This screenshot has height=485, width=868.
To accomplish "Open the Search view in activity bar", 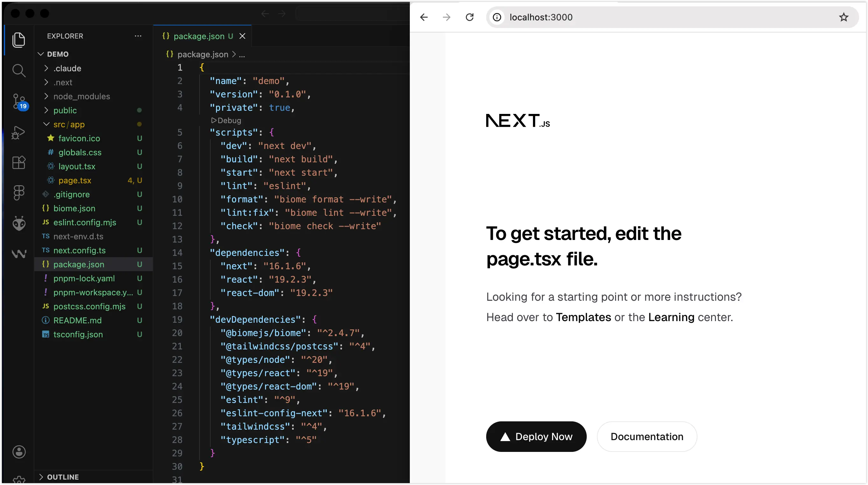I will coord(18,70).
